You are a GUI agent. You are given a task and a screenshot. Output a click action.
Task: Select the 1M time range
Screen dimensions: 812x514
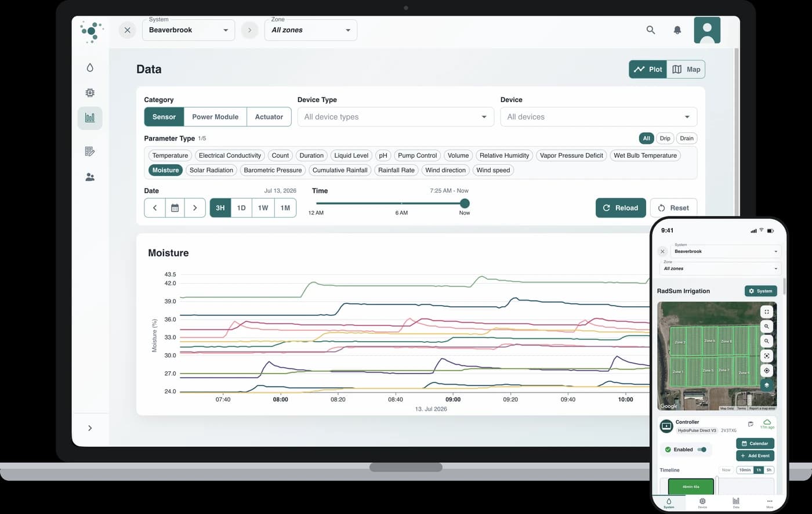[x=285, y=208]
